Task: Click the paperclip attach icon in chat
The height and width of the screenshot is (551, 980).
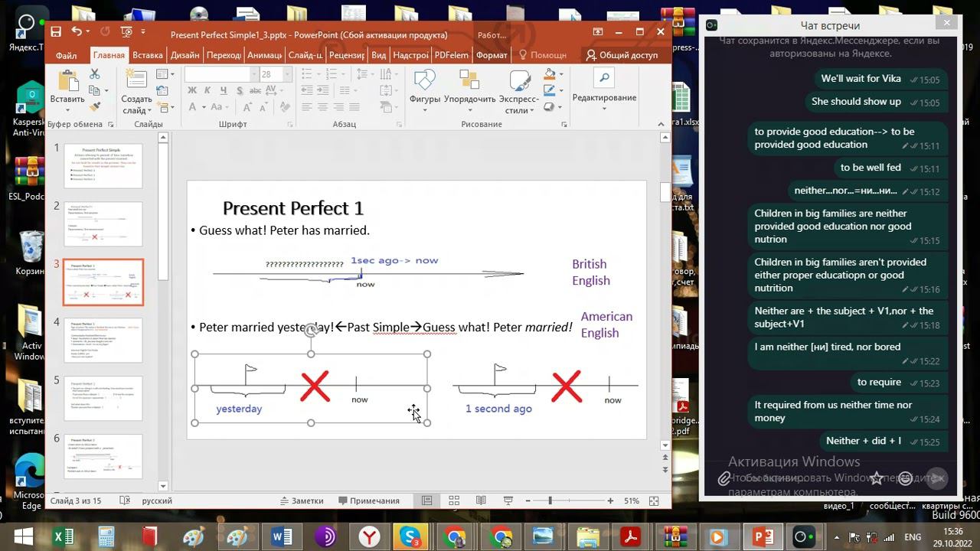Action: click(724, 479)
